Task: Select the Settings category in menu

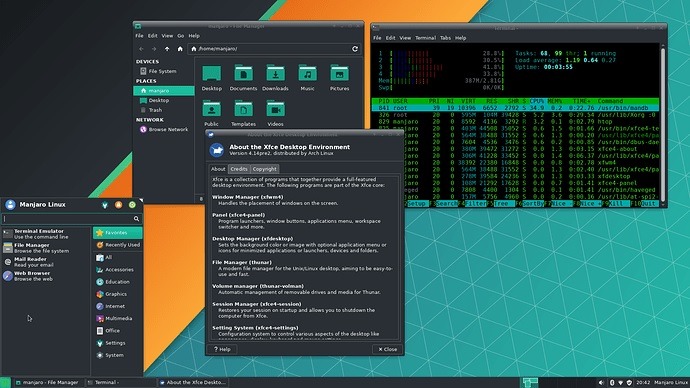Action: coord(117,343)
